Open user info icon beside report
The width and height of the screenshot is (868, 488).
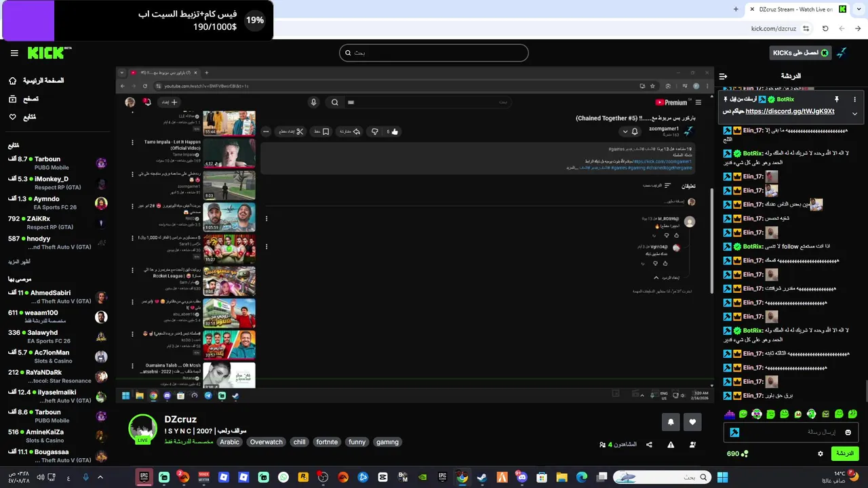[x=692, y=445]
